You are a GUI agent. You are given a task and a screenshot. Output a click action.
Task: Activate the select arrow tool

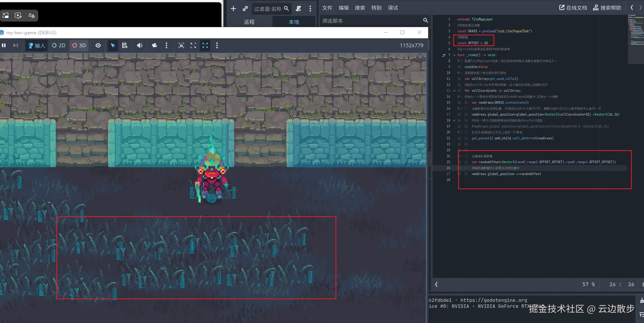(113, 45)
